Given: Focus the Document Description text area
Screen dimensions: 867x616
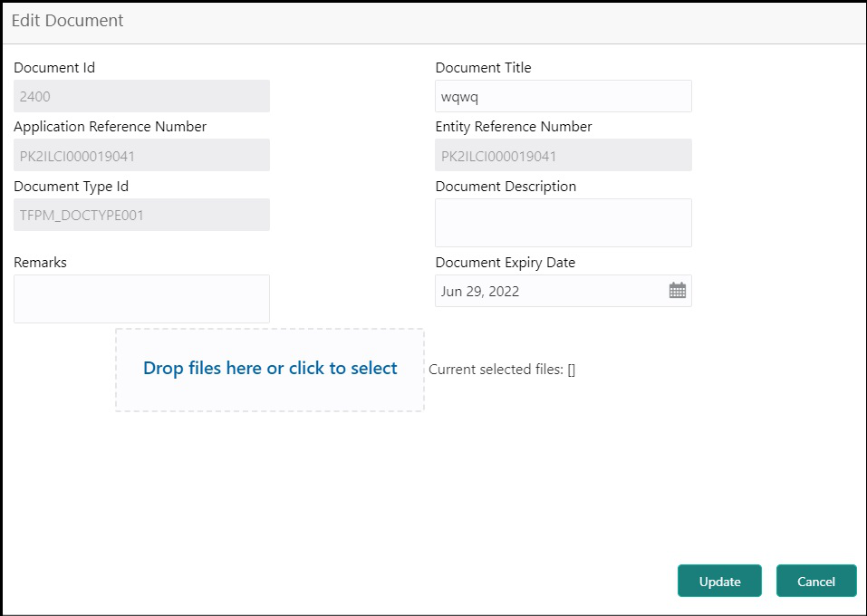Looking at the screenshot, I should 563,223.
